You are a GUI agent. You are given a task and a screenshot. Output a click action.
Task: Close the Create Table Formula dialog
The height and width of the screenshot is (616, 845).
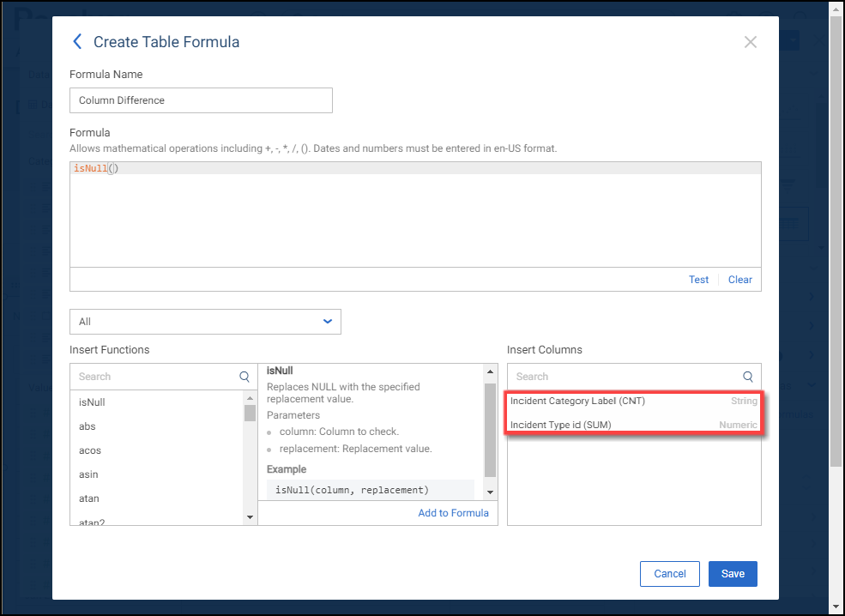click(750, 42)
